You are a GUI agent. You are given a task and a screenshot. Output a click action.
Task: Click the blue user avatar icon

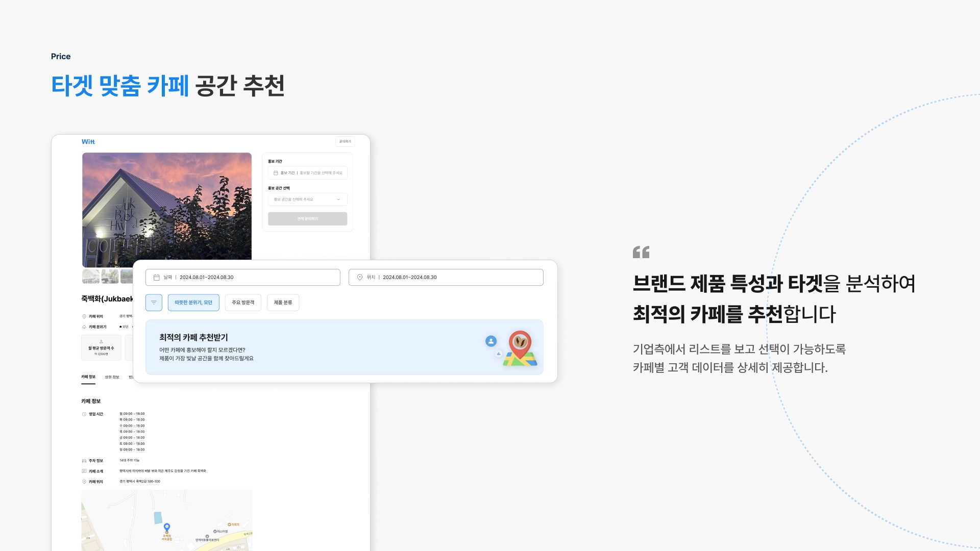pos(491,341)
